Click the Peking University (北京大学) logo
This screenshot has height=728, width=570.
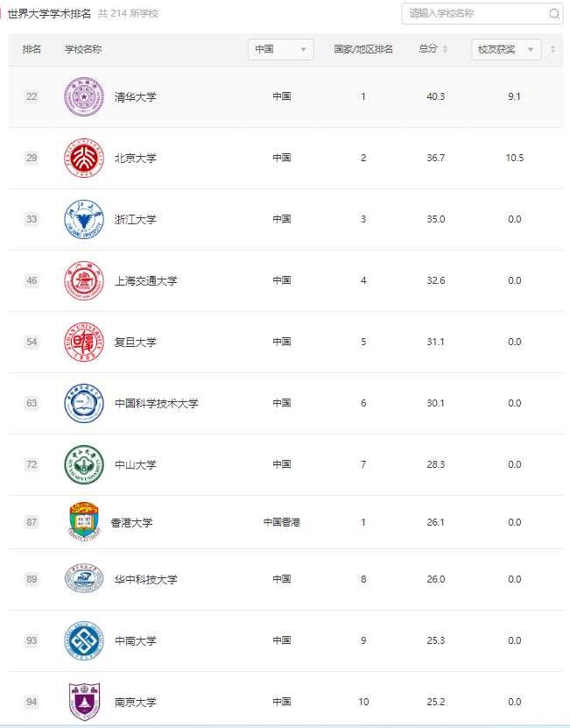coord(83,158)
